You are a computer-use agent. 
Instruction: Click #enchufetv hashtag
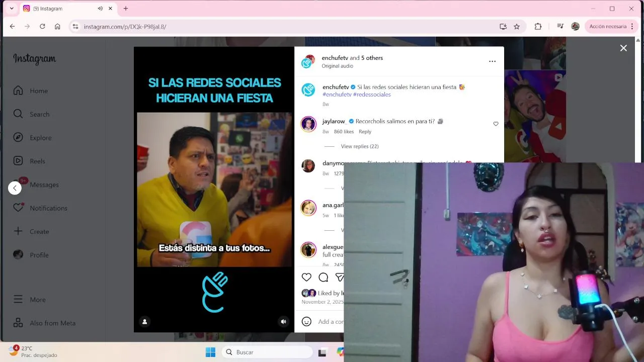[337, 95]
